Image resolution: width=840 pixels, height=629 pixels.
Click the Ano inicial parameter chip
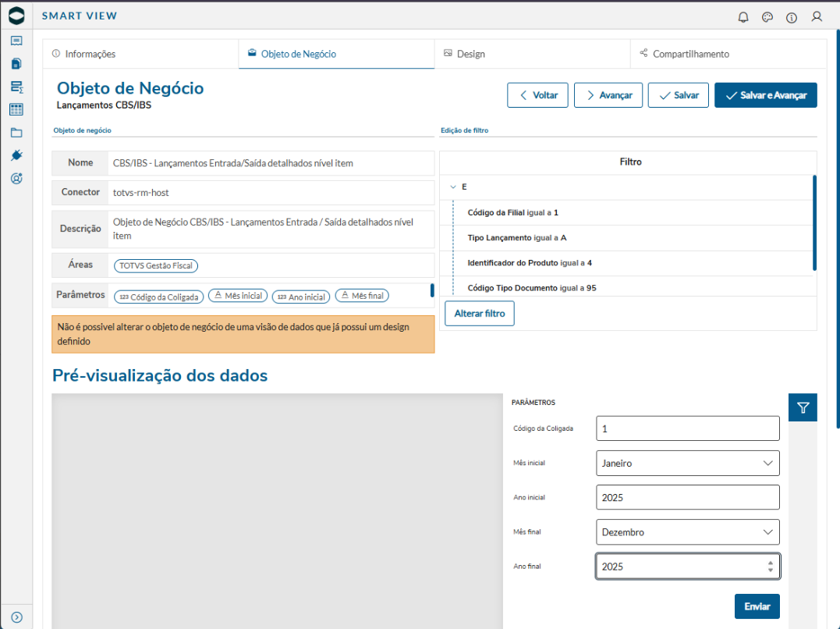coord(301,297)
